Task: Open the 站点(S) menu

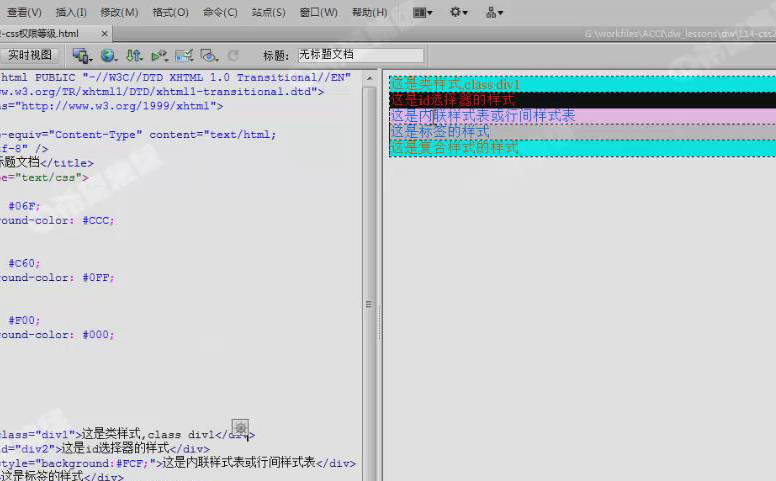Action: [x=267, y=13]
